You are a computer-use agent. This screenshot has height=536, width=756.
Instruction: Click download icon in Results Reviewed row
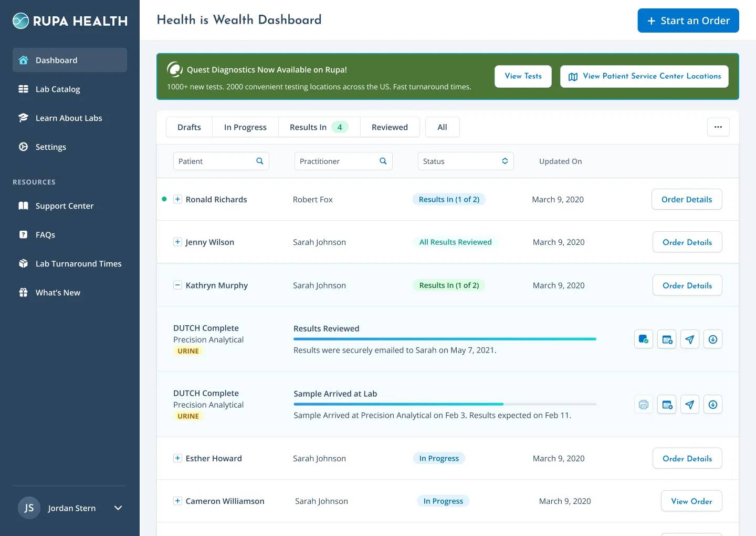(x=713, y=339)
